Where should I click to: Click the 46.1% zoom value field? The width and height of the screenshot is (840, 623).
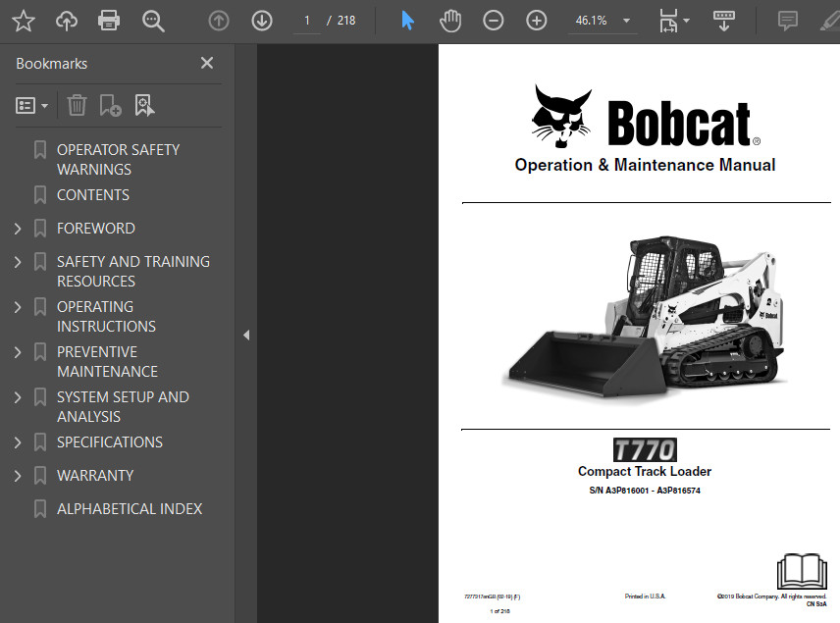click(x=591, y=21)
